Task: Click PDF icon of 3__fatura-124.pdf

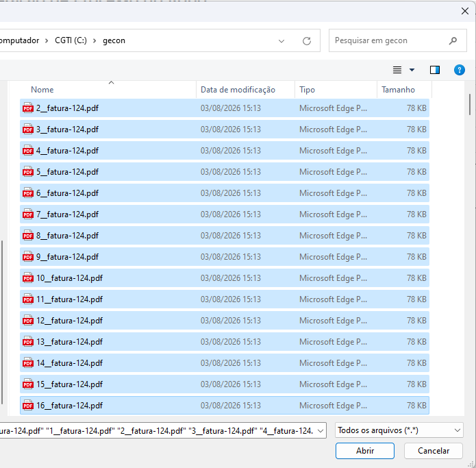Action: pos(28,129)
